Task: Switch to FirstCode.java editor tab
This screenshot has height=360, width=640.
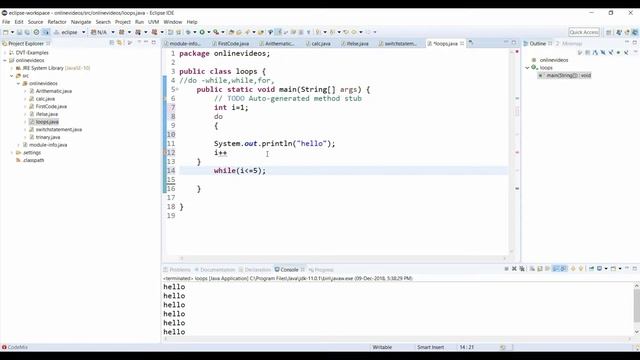Action: (231, 43)
